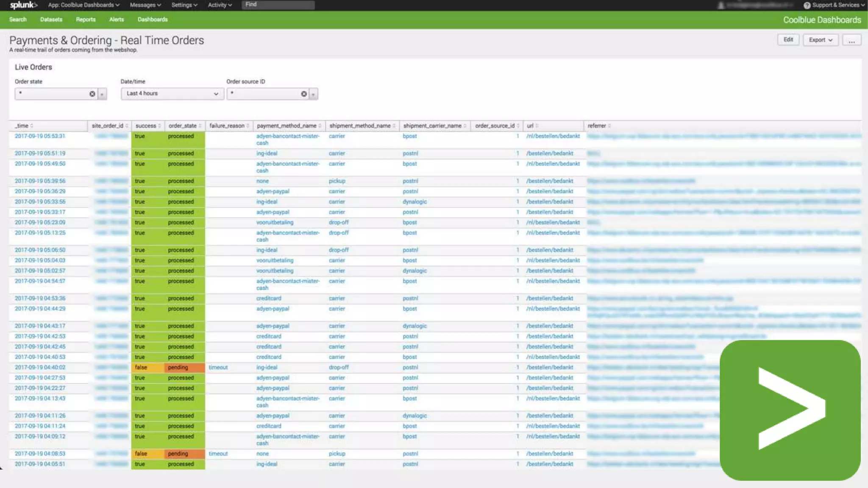
Task: Open the Dashboards tab
Action: pos(153,19)
